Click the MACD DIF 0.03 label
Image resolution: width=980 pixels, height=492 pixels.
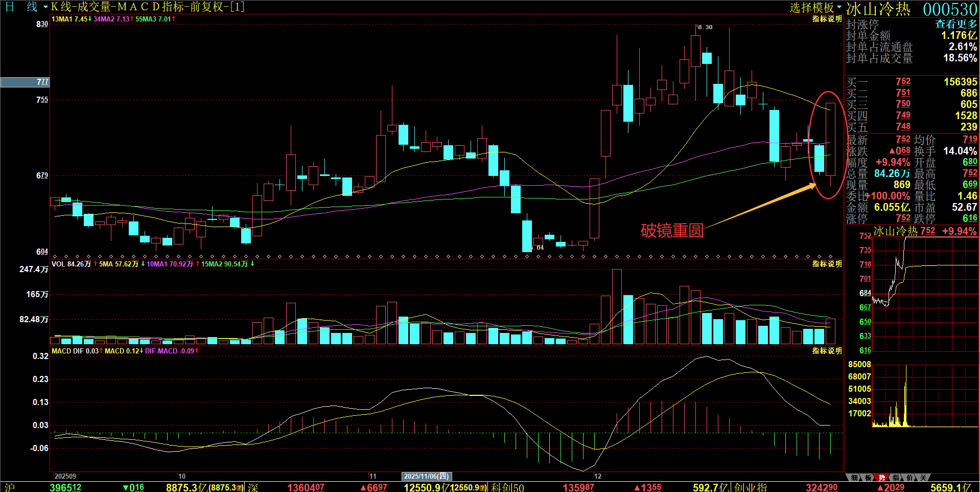[77, 351]
